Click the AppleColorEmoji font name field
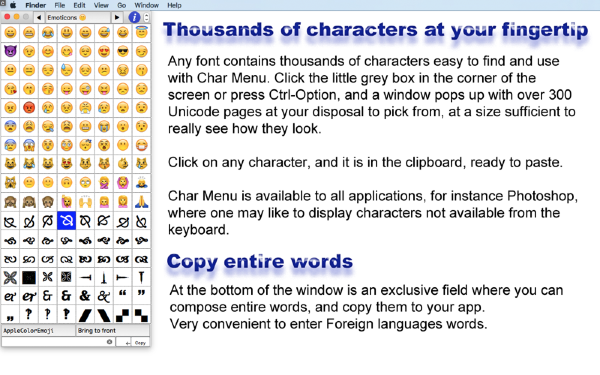This screenshot has width=600, height=375. 39,330
